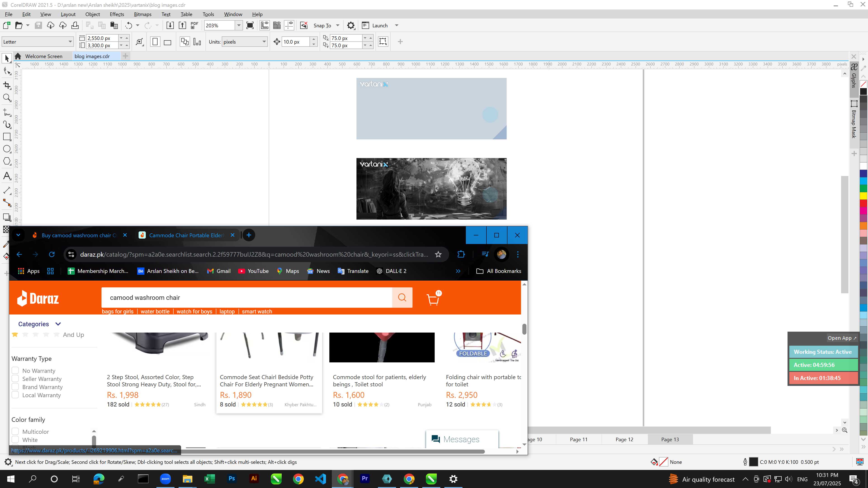Open CorelDRAW Options gear icon
Screen dimensions: 868x488
[x=351, y=25]
